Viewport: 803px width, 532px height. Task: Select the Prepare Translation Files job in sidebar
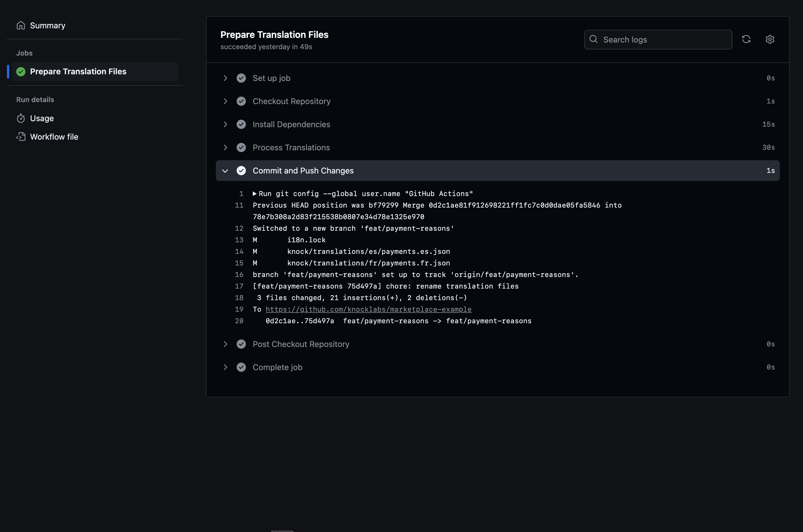[78, 72]
